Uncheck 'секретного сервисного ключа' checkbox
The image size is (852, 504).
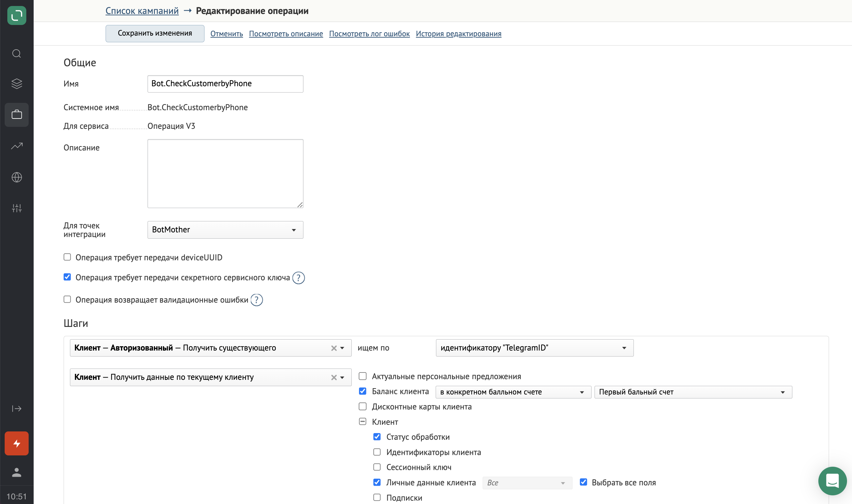pyautogui.click(x=67, y=277)
